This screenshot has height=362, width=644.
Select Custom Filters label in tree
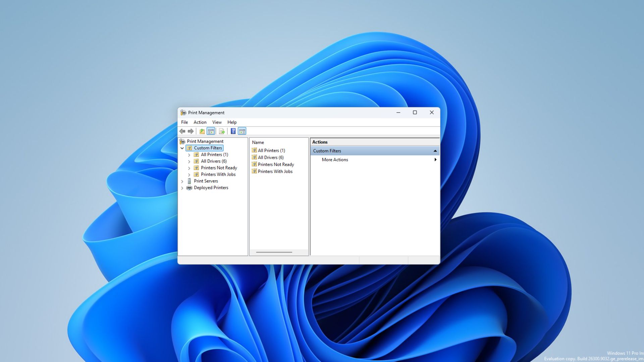click(x=208, y=148)
